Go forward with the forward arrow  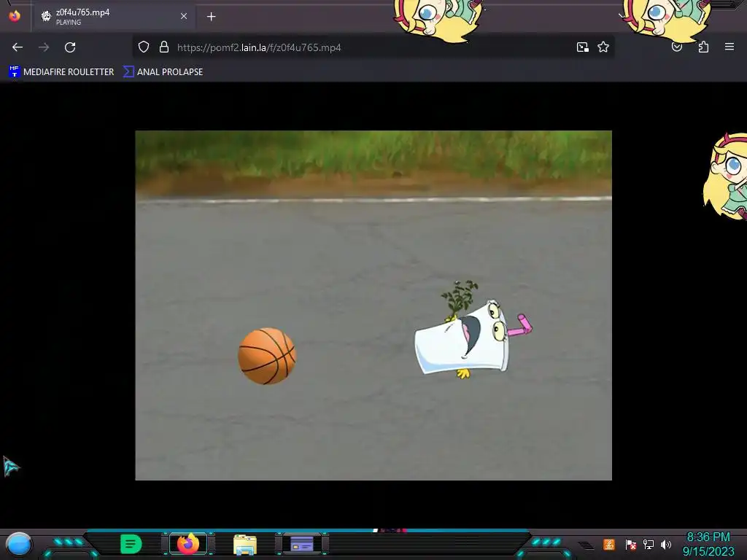44,47
